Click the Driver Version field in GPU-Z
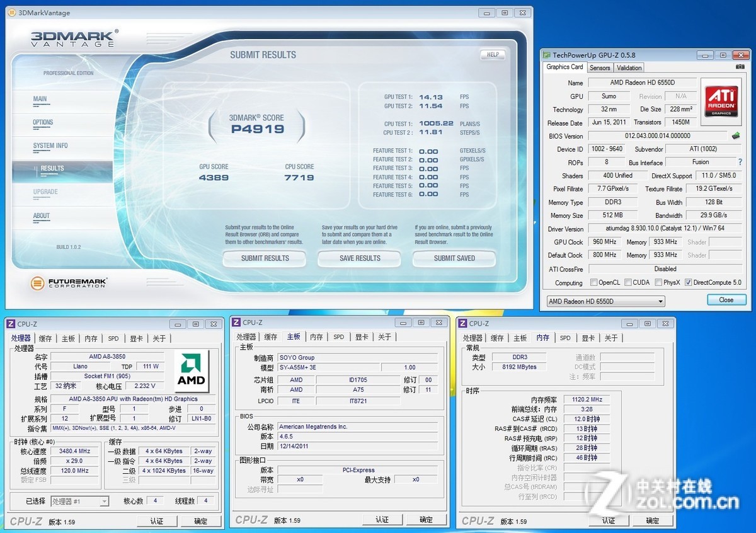 (665, 229)
